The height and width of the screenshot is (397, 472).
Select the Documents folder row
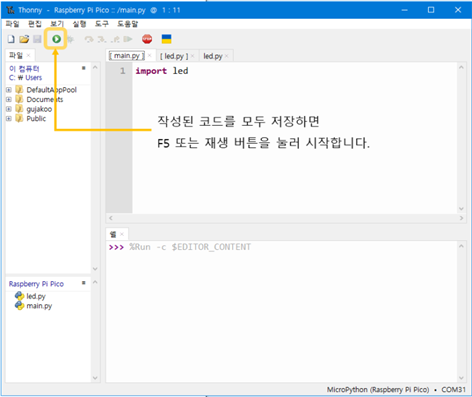tap(45, 99)
